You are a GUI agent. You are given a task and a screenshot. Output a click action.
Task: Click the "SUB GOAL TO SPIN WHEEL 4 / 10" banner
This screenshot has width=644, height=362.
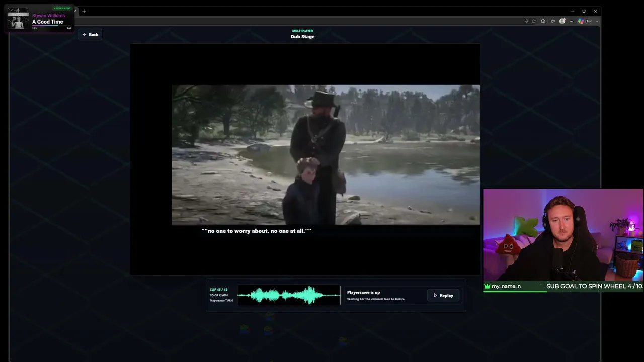point(594,286)
